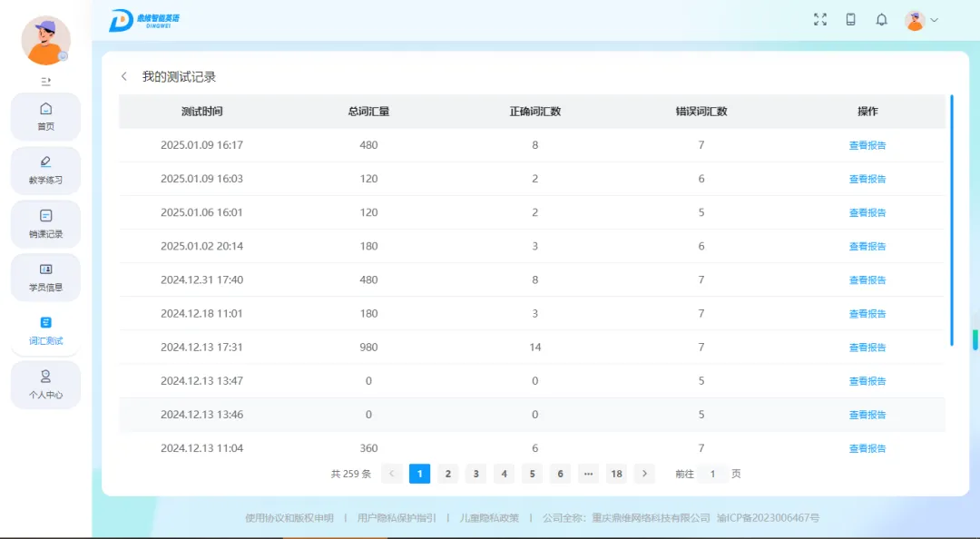This screenshot has height=539, width=980.
Task: Jump to page 18 in pagination
Action: click(x=616, y=474)
